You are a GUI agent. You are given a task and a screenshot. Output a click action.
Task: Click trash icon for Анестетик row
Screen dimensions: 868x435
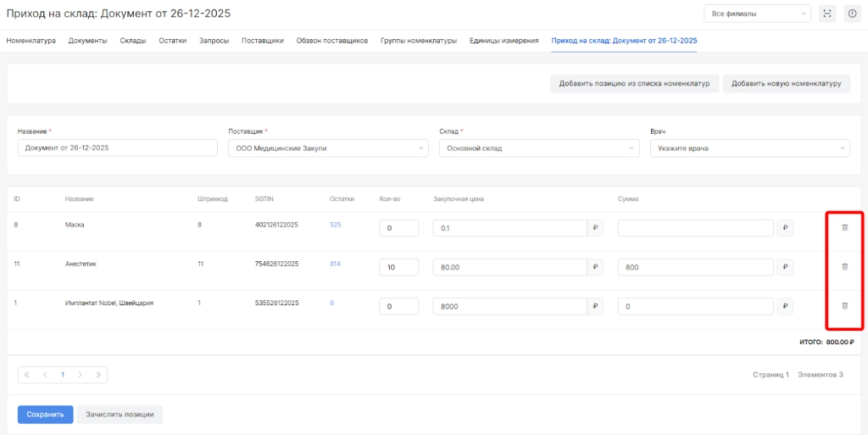pyautogui.click(x=844, y=266)
